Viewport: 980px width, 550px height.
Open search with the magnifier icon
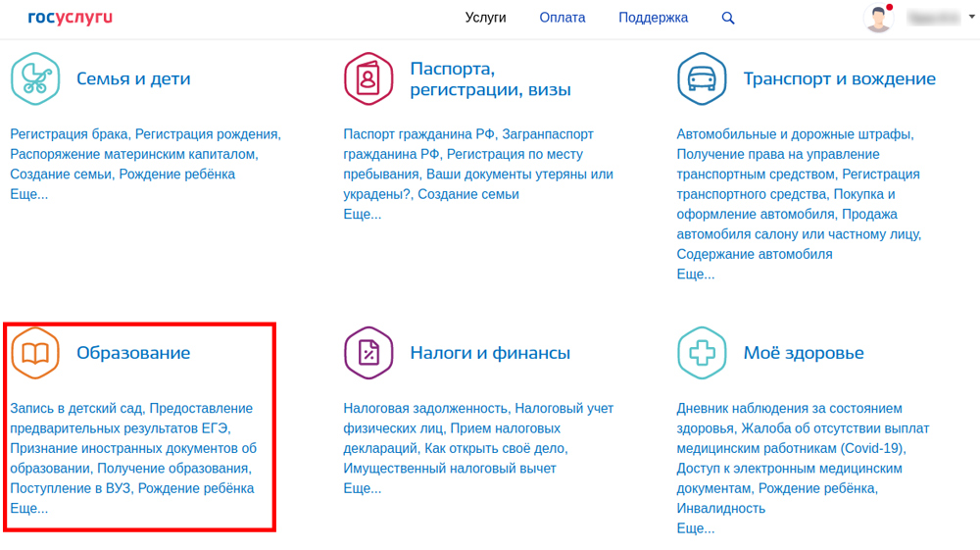click(728, 18)
